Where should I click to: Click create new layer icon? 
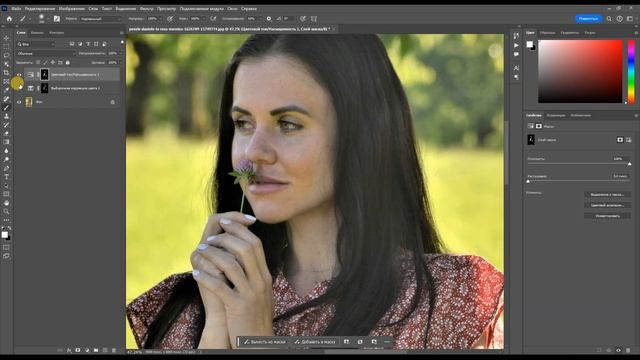point(105,350)
